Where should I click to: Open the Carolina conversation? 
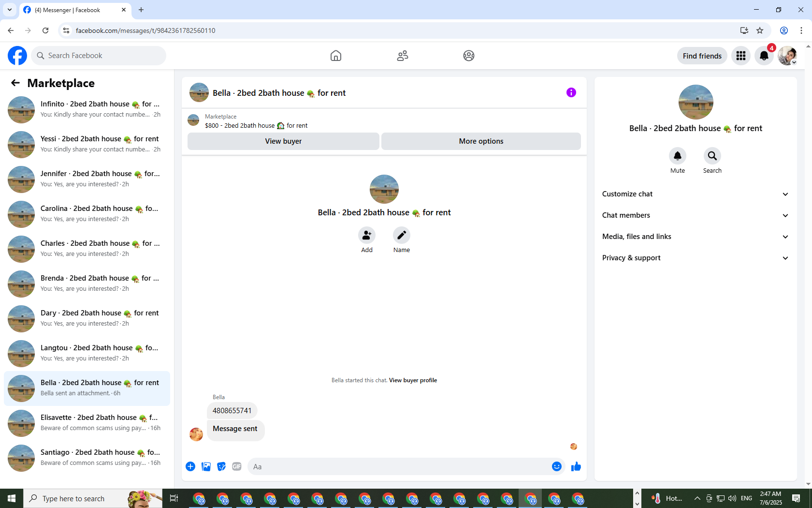[x=87, y=214]
